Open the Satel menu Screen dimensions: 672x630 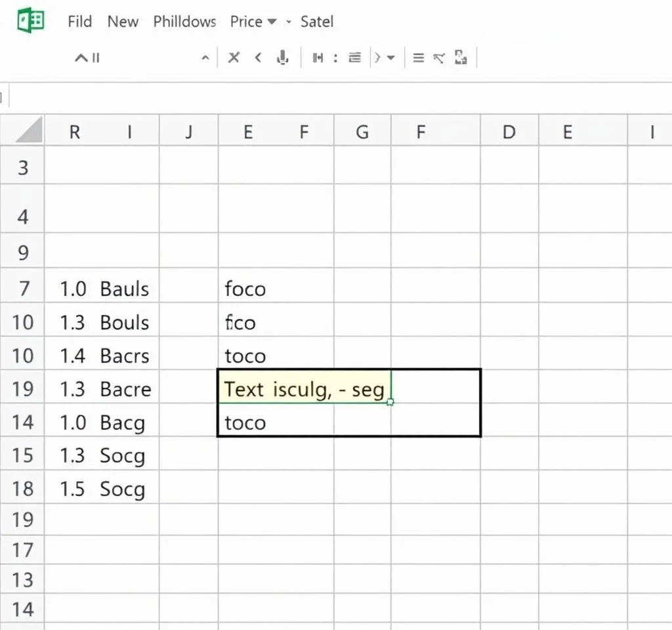click(x=317, y=22)
